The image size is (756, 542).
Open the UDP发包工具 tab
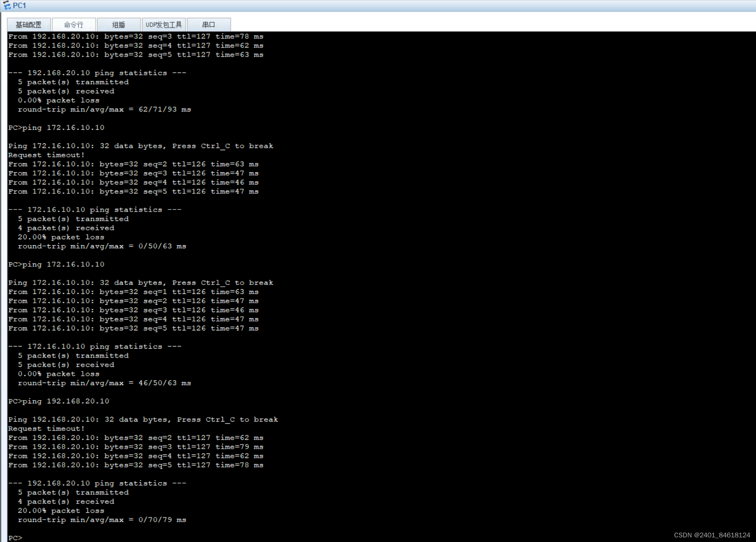point(164,25)
